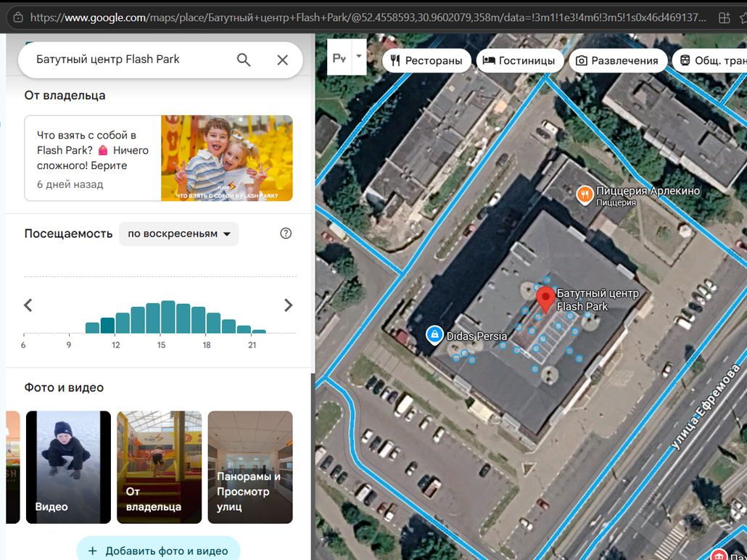Click the Пиццерия Арлекино restaurant marker
This screenshot has height=560, width=747.
click(x=585, y=195)
